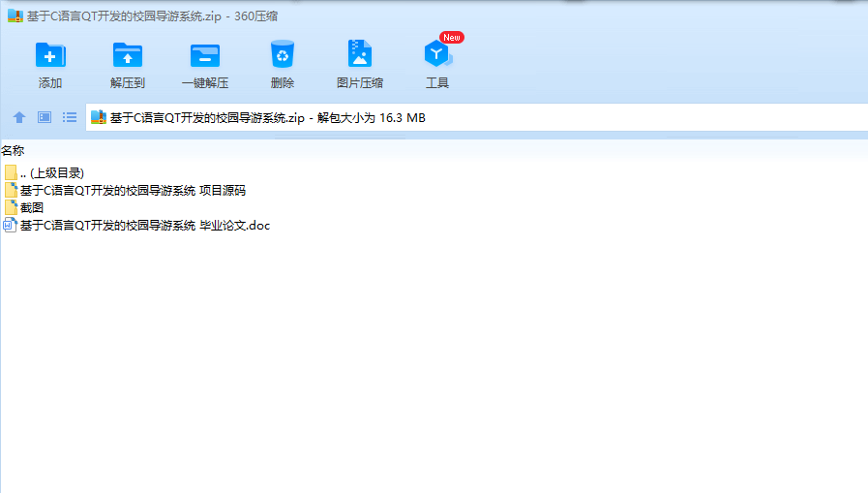Image resolution: width=868 pixels, height=493 pixels.
Task: Open the 图片压缩 image compression tool
Action: click(x=360, y=53)
